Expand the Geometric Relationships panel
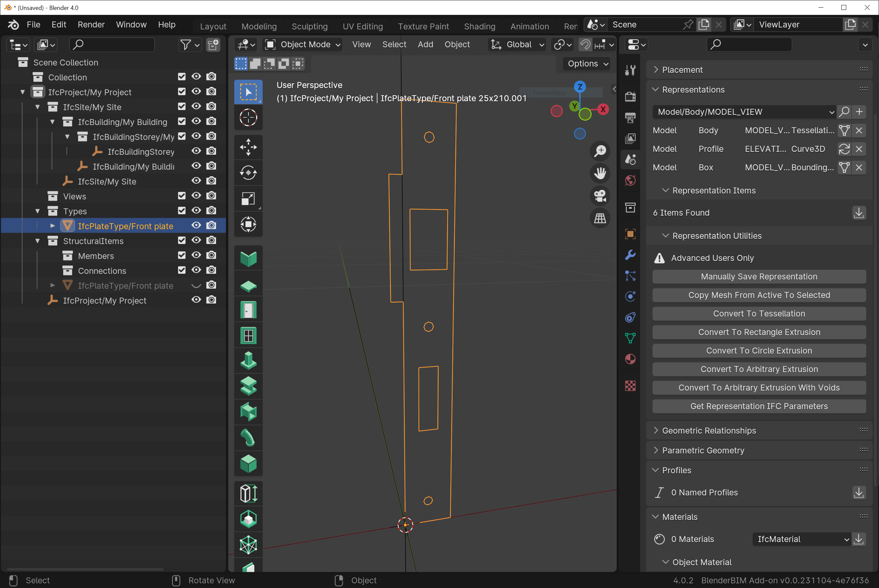This screenshot has height=588, width=879. coord(656,431)
